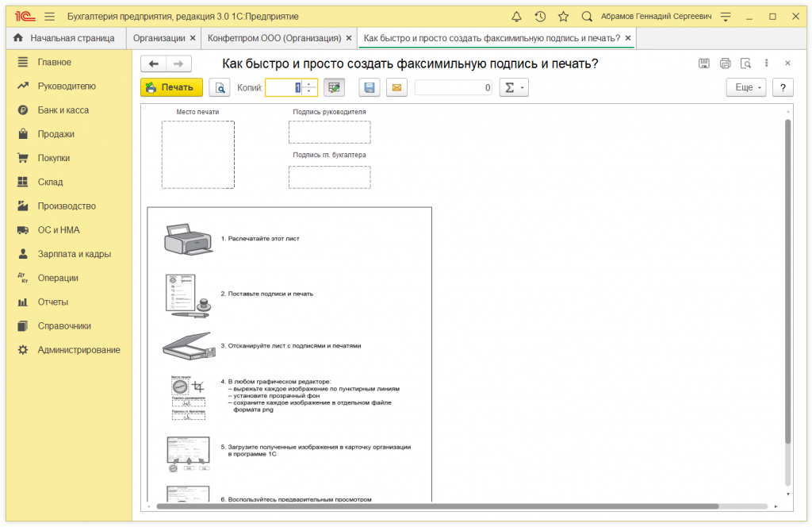
Task: Click the print preview icon next to Печать
Action: 219,88
